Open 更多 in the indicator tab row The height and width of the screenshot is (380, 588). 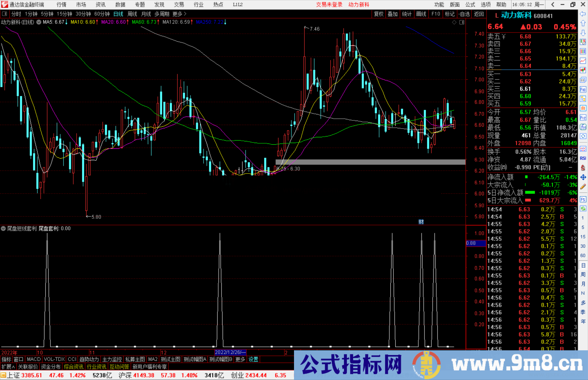click(240, 359)
